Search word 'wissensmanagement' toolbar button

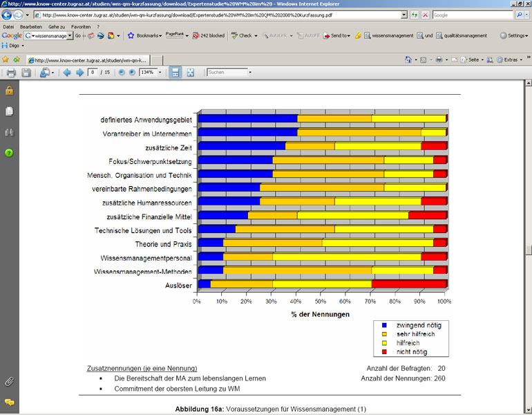389,36
